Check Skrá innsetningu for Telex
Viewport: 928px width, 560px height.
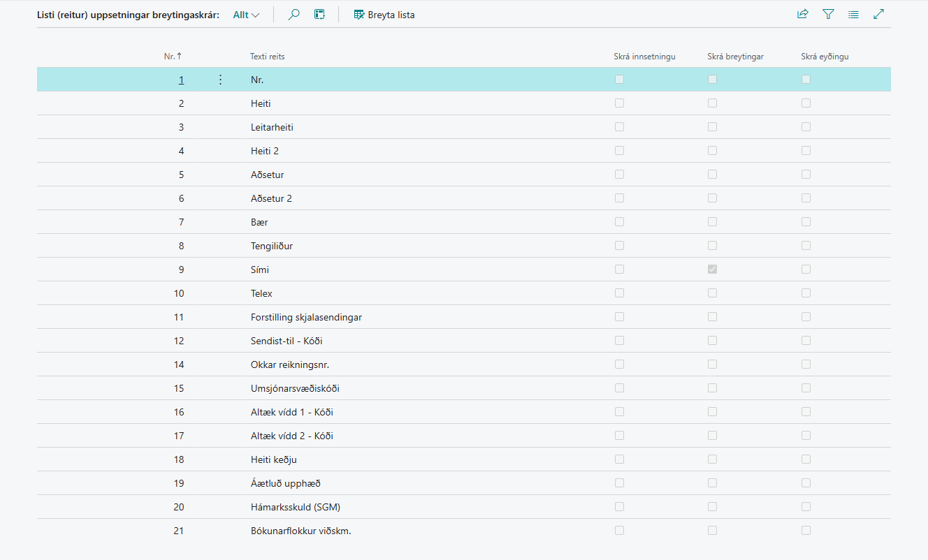[619, 293]
